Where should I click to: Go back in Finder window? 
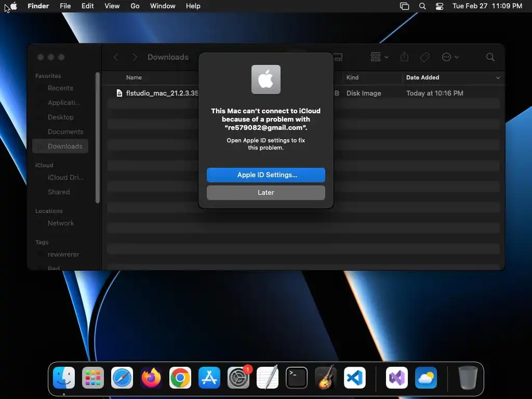point(116,57)
